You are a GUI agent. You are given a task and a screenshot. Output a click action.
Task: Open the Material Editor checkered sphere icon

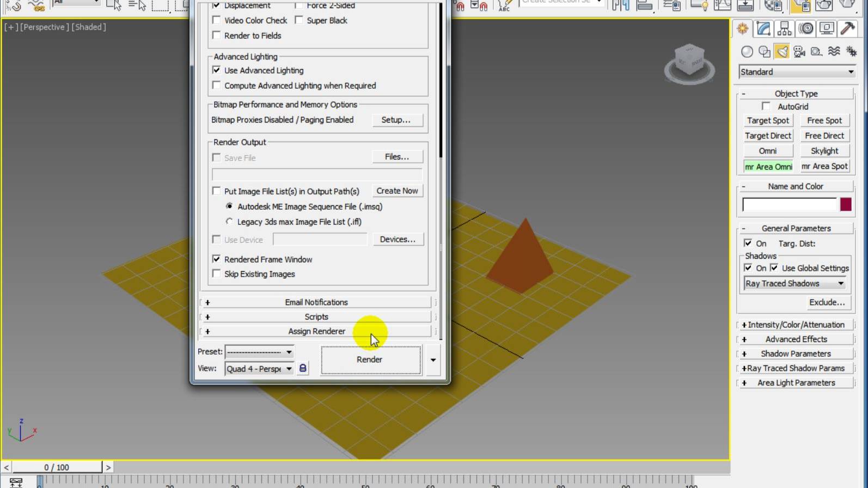tap(773, 5)
